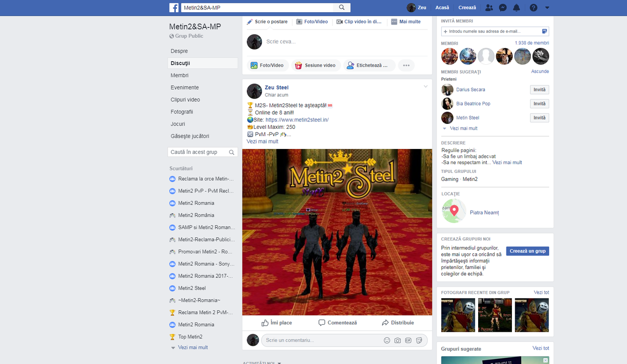Open Vezi tot for Grupuri sugerate
Viewport: 627px width, 364px height.
point(541,348)
